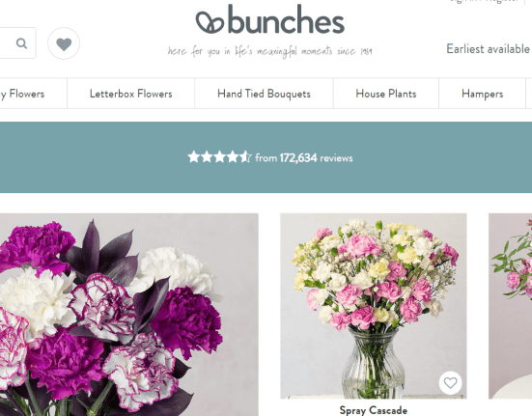The image size is (532, 416).
Task: Click the teal reviews banner
Action: pos(266,157)
